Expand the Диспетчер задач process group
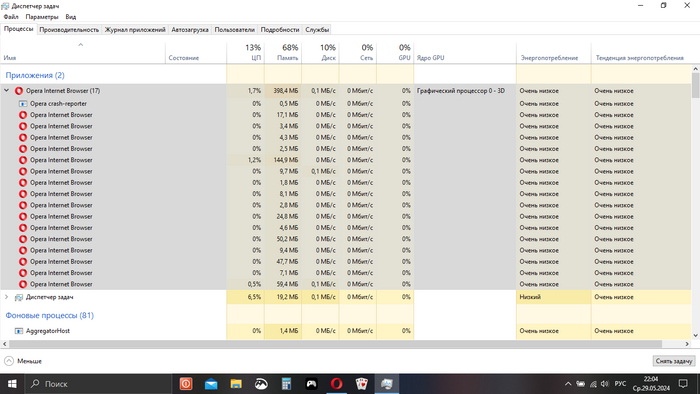 click(x=7, y=297)
